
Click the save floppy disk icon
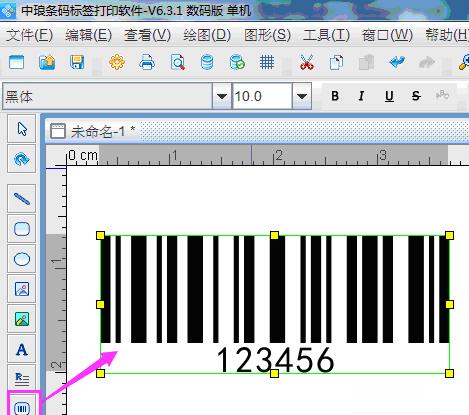77,62
